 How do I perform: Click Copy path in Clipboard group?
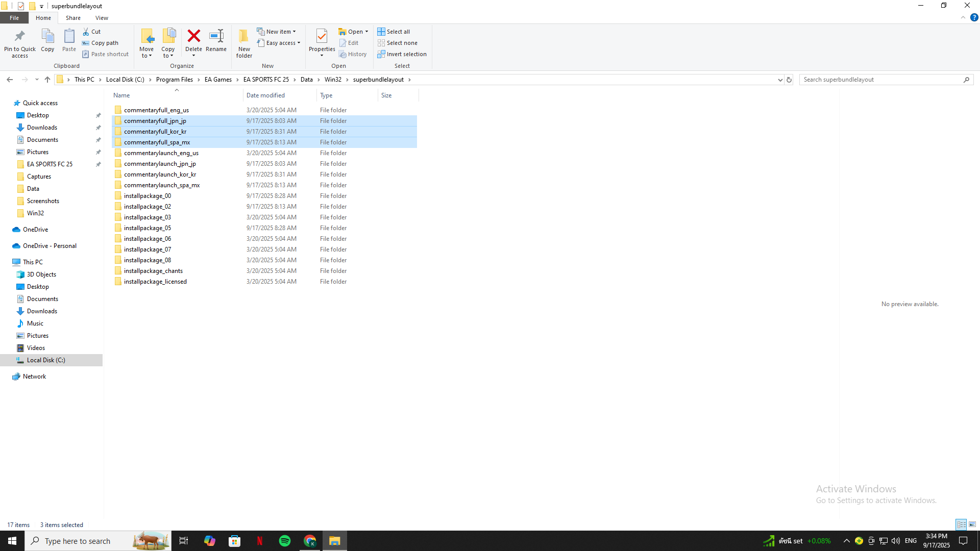(104, 43)
